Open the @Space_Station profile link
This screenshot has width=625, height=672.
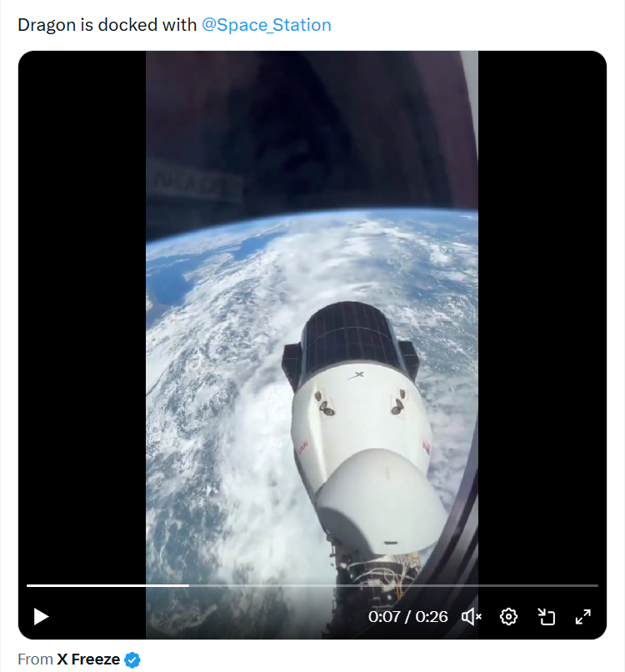pos(267,25)
